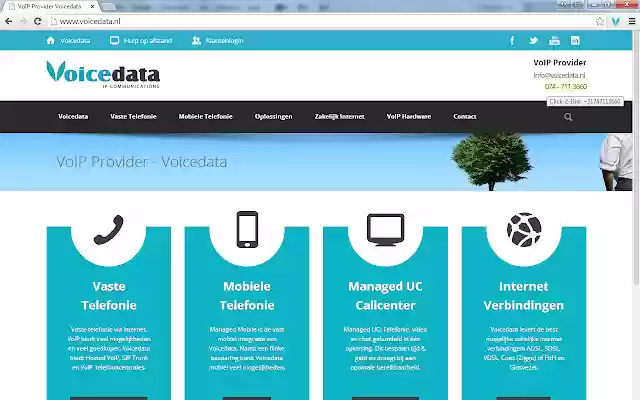
Task: Open the Facebook social icon
Action: tap(512, 40)
